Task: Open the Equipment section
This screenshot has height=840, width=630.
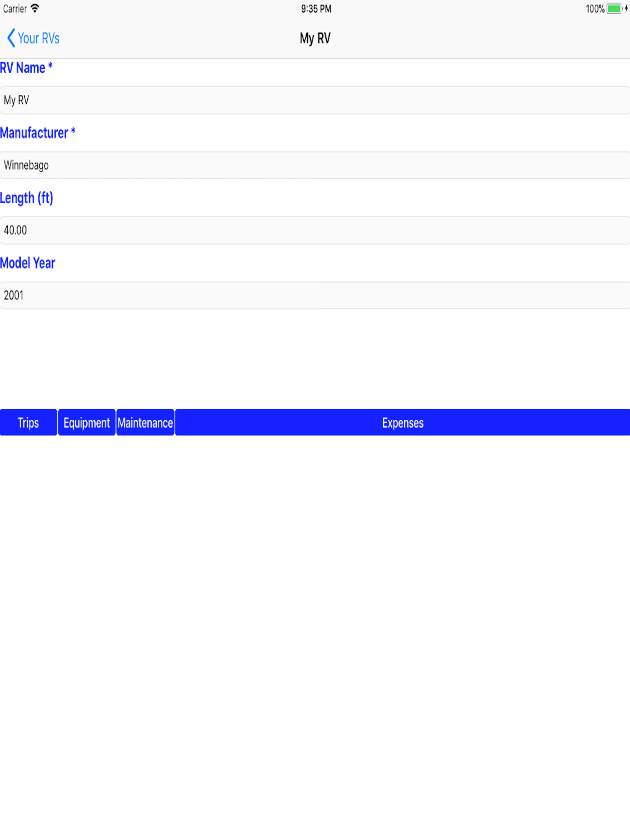Action: point(87,423)
